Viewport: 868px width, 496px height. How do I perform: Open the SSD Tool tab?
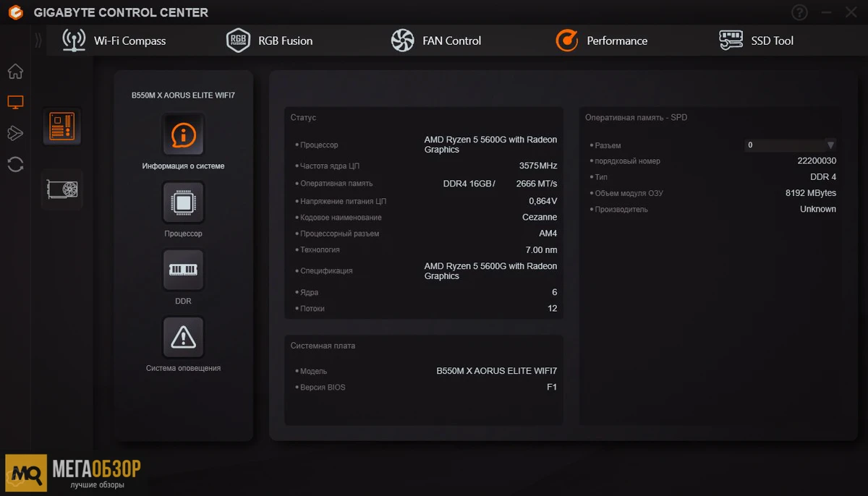click(757, 40)
